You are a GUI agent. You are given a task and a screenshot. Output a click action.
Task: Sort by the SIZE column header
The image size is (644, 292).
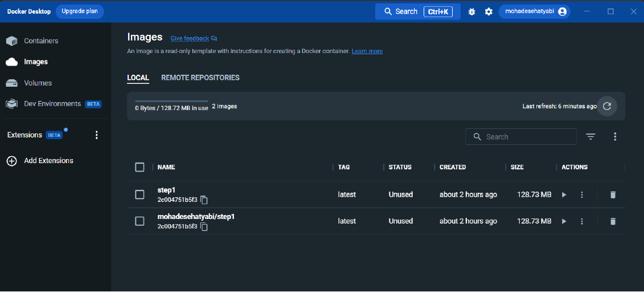pos(517,167)
